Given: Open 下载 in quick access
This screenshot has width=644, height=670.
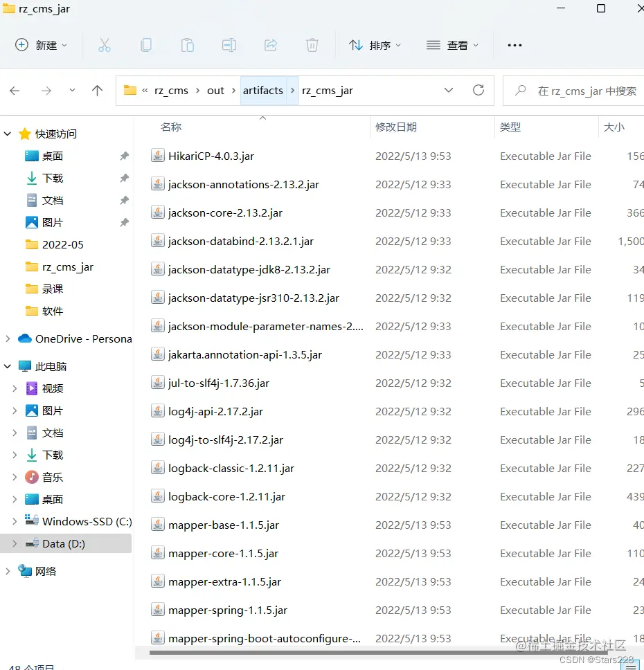Looking at the screenshot, I should point(53,178).
